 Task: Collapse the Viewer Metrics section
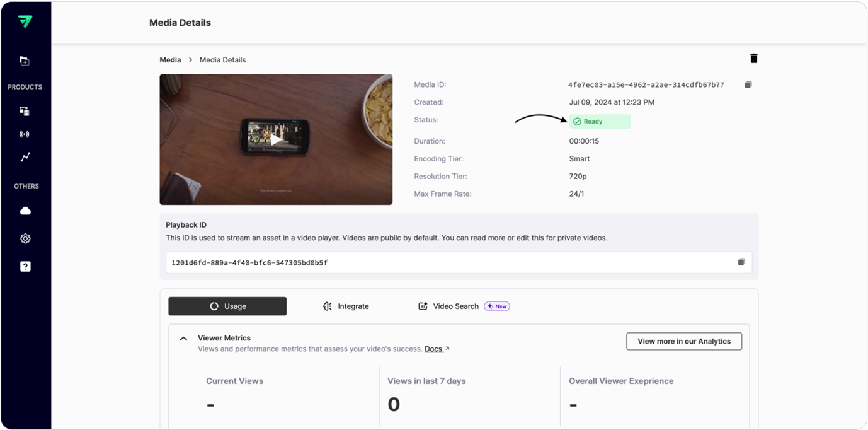[x=183, y=339]
